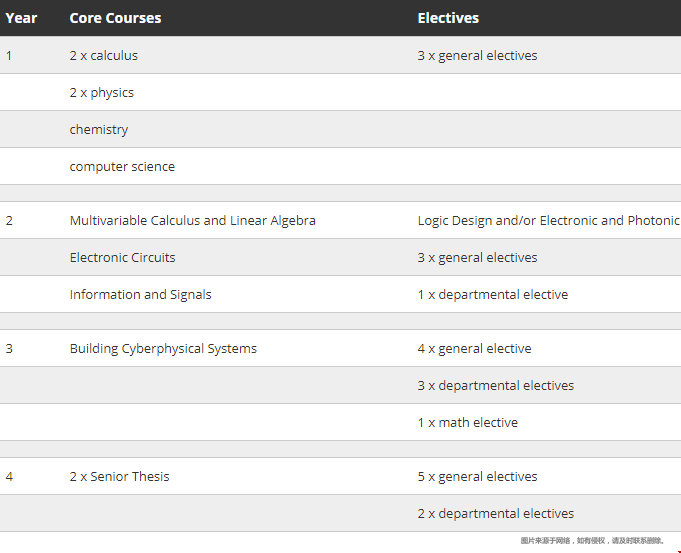Screen dimensions: 681x553
Task: Click the "Year" column header
Action: pyautogui.click(x=21, y=18)
